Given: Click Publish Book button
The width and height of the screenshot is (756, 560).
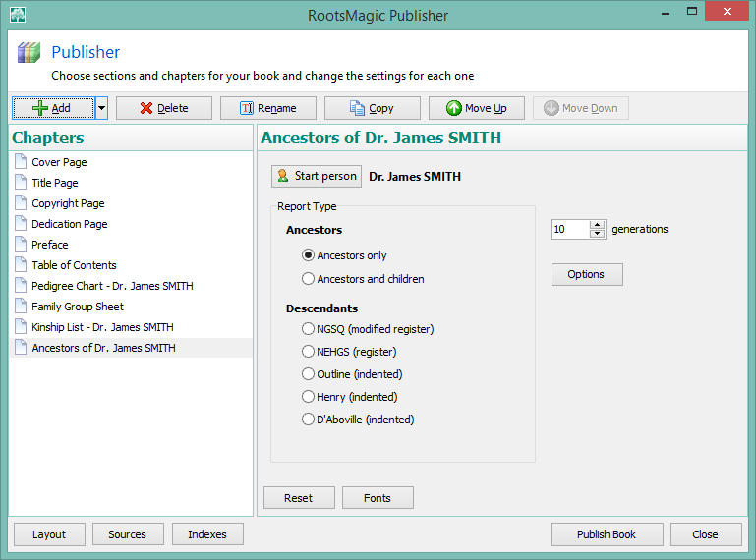Looking at the screenshot, I should pos(607,534).
